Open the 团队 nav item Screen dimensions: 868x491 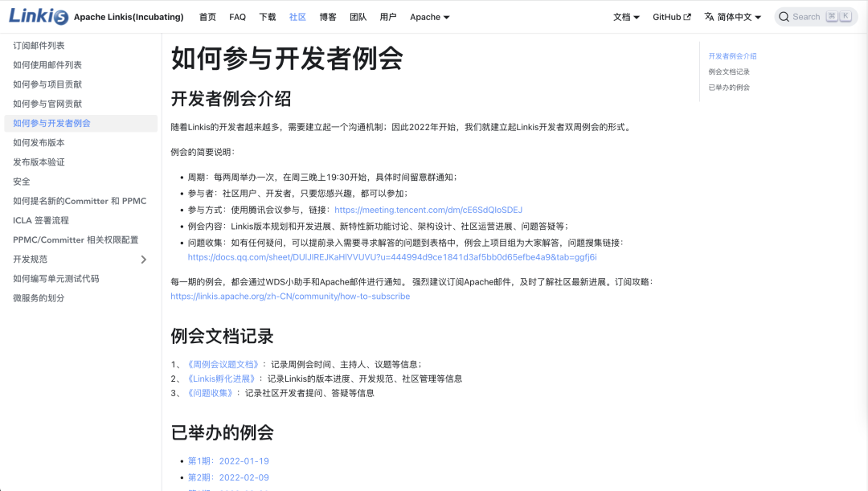coord(358,17)
